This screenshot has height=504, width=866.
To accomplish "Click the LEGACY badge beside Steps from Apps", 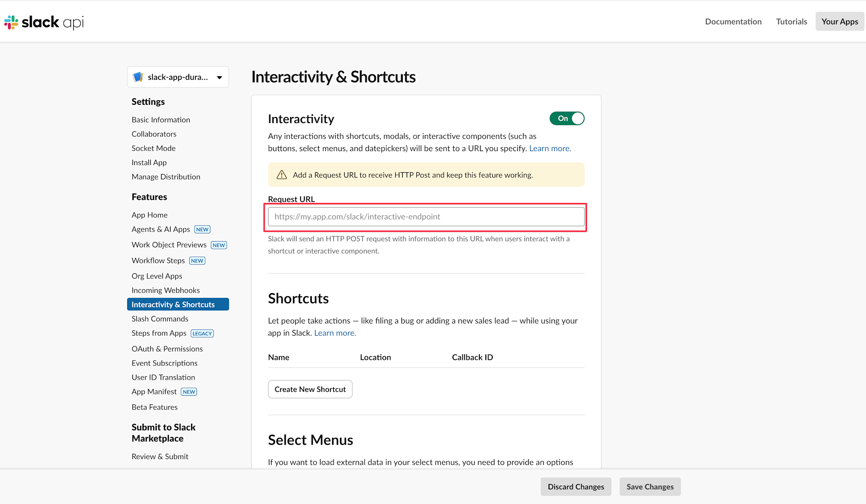I will point(202,333).
